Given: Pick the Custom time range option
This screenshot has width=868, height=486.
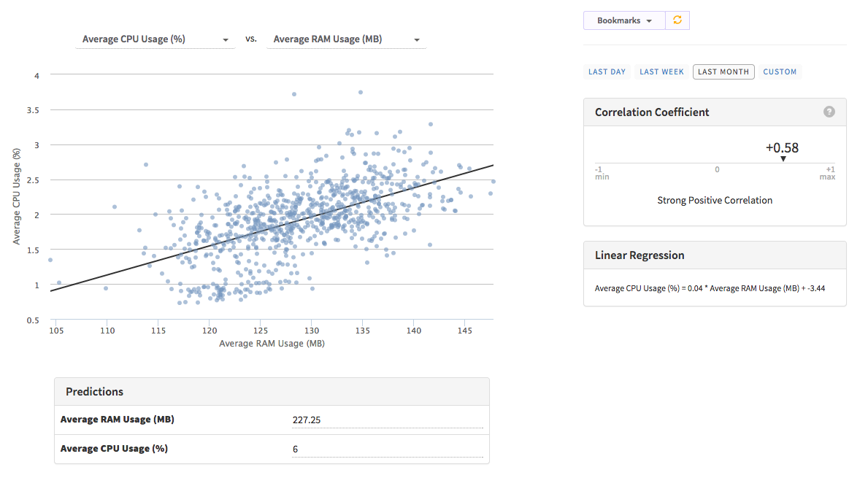Looking at the screenshot, I should 780,72.
